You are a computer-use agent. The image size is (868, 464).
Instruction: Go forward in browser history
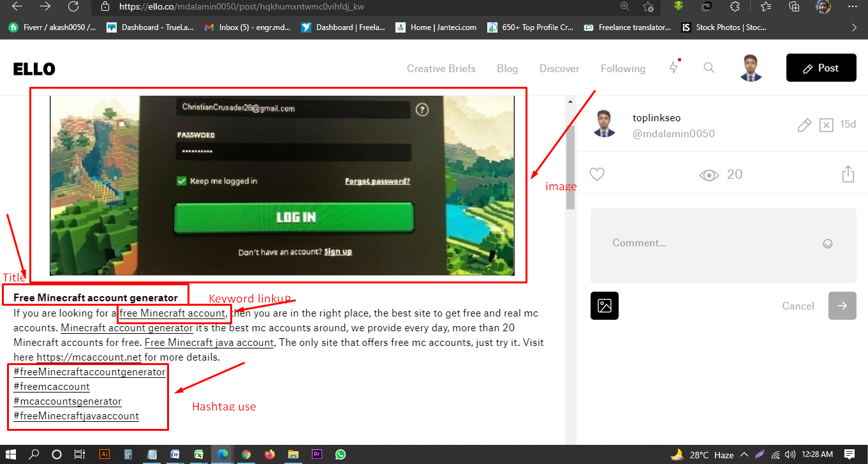click(45, 6)
